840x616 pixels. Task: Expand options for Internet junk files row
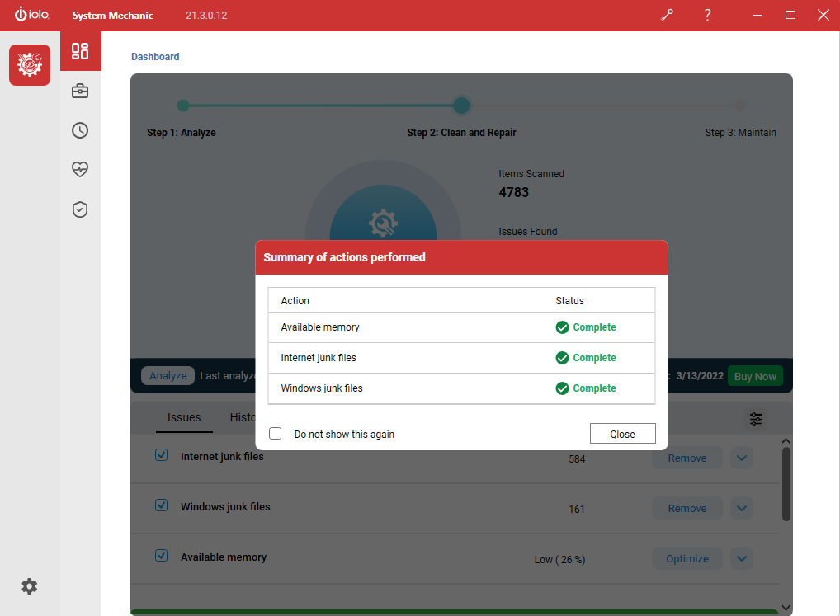(742, 458)
